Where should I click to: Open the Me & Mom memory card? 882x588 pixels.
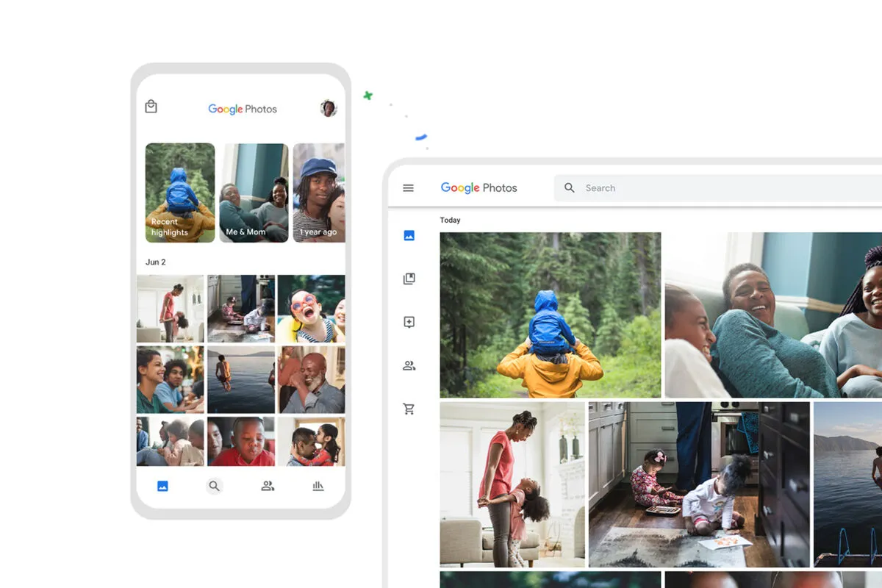(254, 193)
